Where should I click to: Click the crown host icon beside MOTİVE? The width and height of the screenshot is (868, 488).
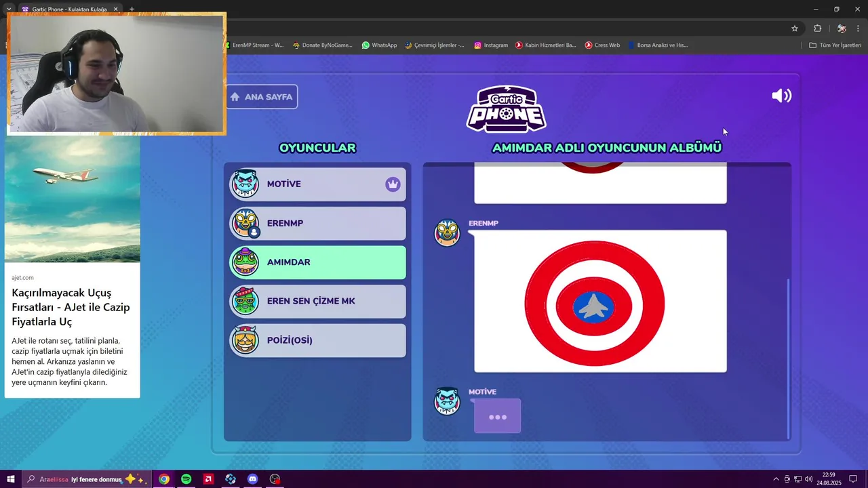coord(393,184)
